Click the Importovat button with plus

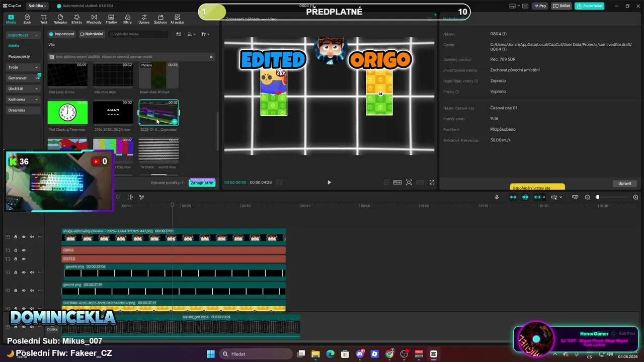(62, 34)
